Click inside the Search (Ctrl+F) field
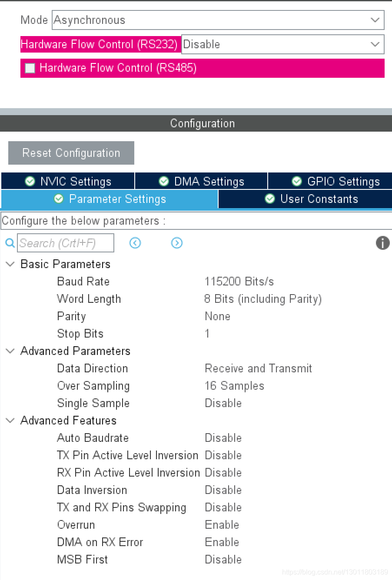The width and height of the screenshot is (392, 580). pyautogui.click(x=65, y=243)
